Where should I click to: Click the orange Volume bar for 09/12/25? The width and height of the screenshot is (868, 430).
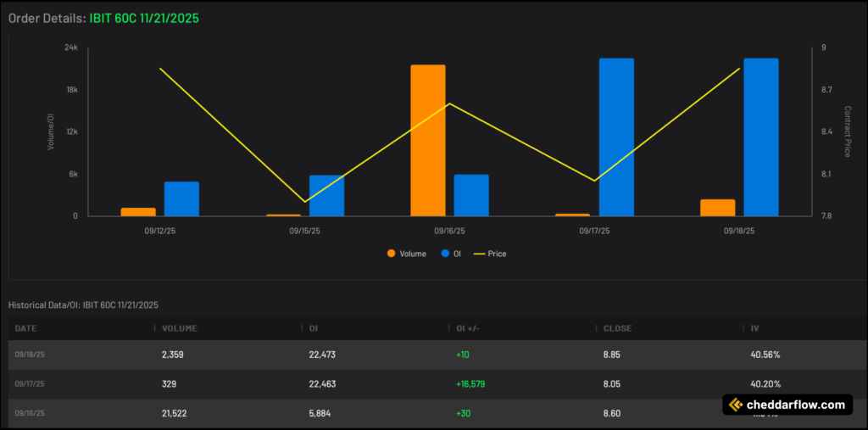pyautogui.click(x=138, y=212)
